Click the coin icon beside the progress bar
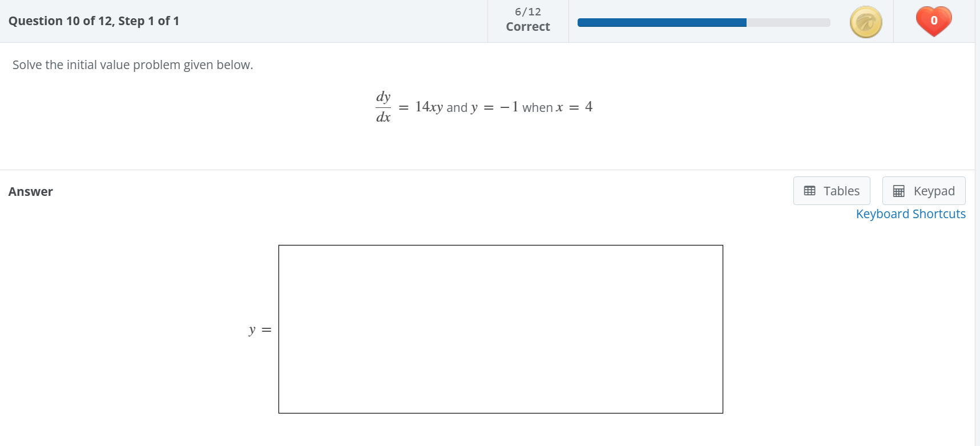980x446 pixels. click(866, 21)
